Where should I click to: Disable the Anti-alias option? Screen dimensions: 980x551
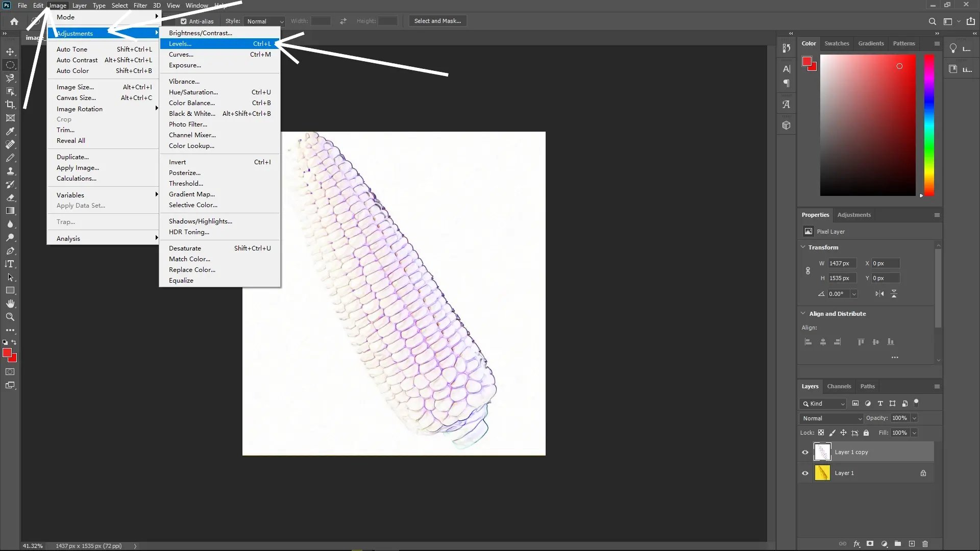click(x=183, y=21)
